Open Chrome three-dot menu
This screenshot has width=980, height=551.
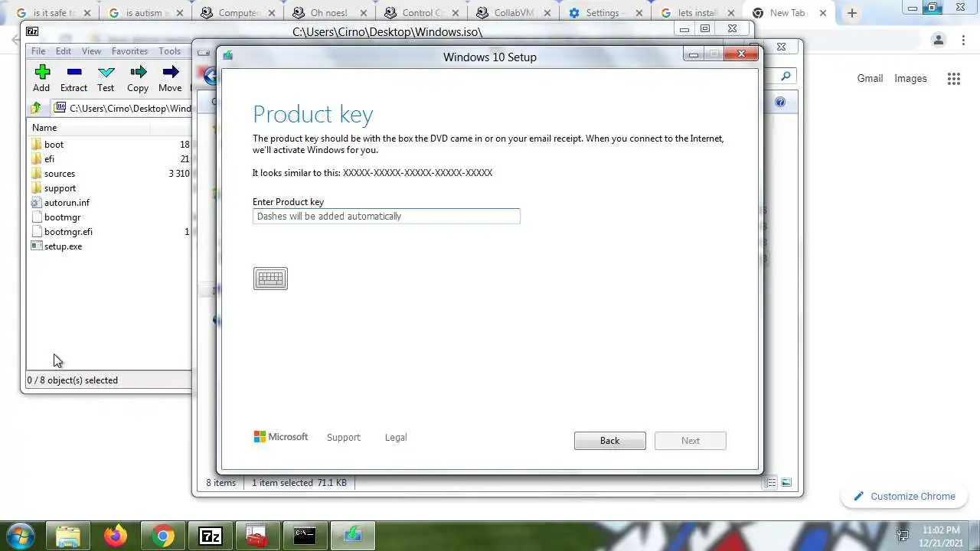click(963, 41)
